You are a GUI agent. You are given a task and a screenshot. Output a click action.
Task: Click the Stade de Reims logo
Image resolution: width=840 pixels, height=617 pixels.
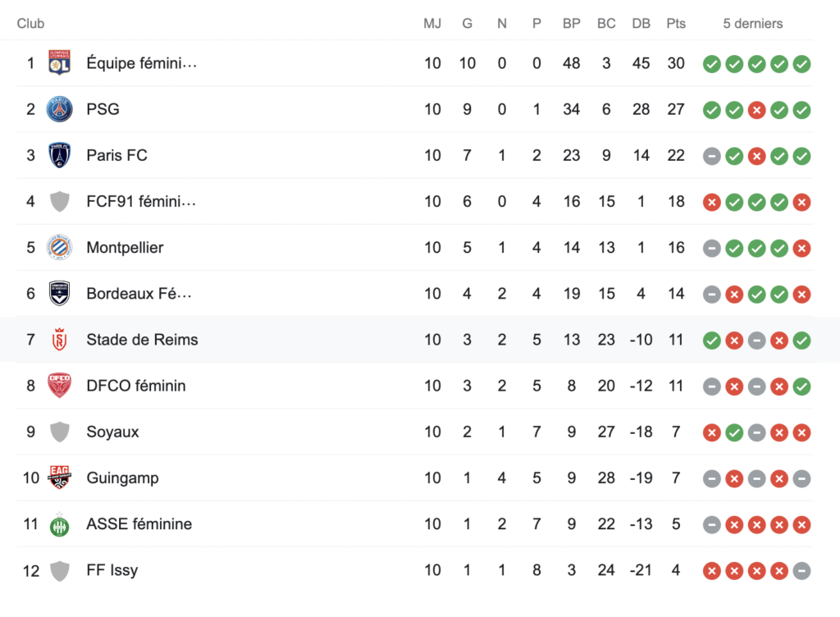coord(59,340)
